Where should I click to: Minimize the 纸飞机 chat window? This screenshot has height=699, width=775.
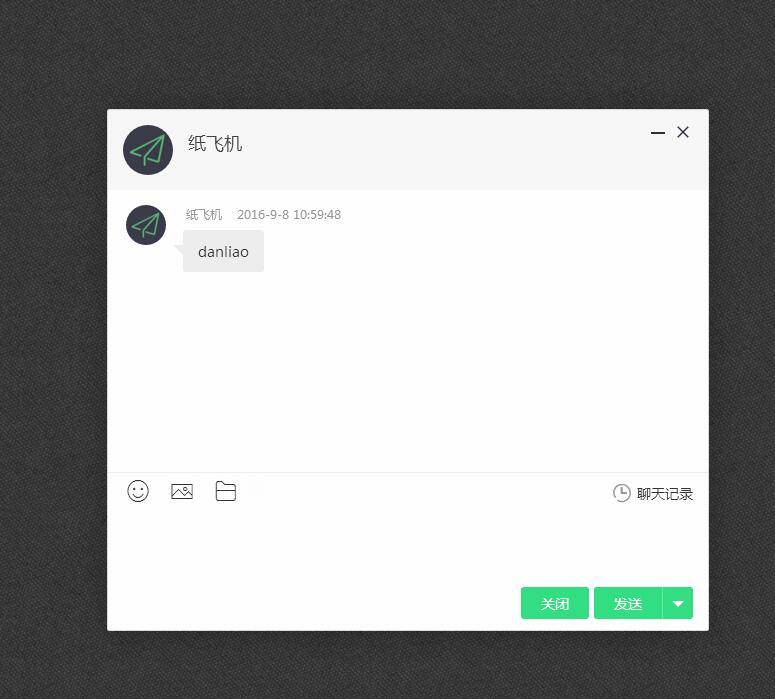point(658,132)
